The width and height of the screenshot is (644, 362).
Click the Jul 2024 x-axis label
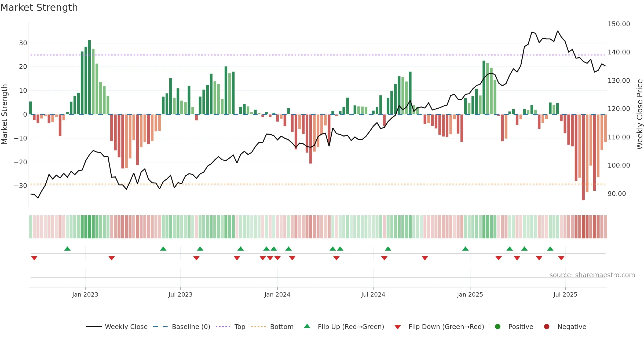pyautogui.click(x=373, y=295)
